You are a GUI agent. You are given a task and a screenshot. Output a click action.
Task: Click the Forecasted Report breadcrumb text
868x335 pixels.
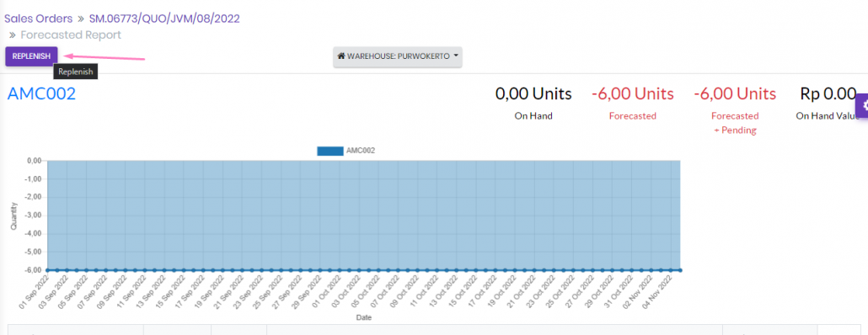(71, 35)
